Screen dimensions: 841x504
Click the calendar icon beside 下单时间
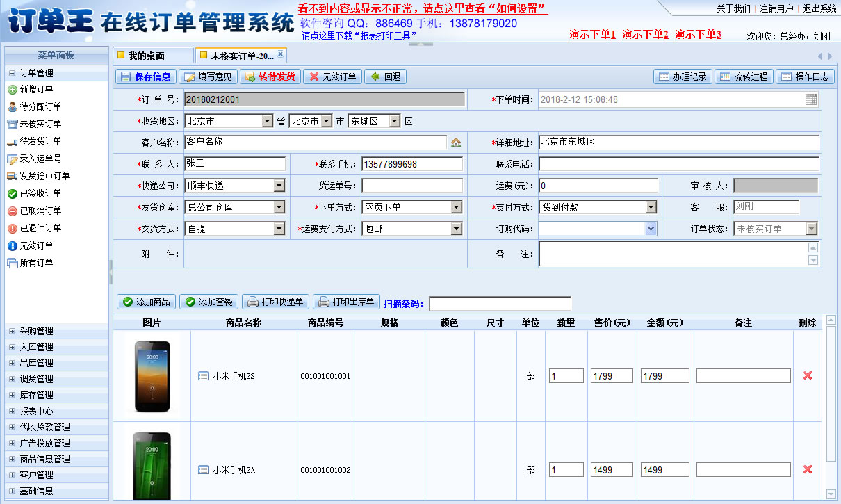coord(811,99)
